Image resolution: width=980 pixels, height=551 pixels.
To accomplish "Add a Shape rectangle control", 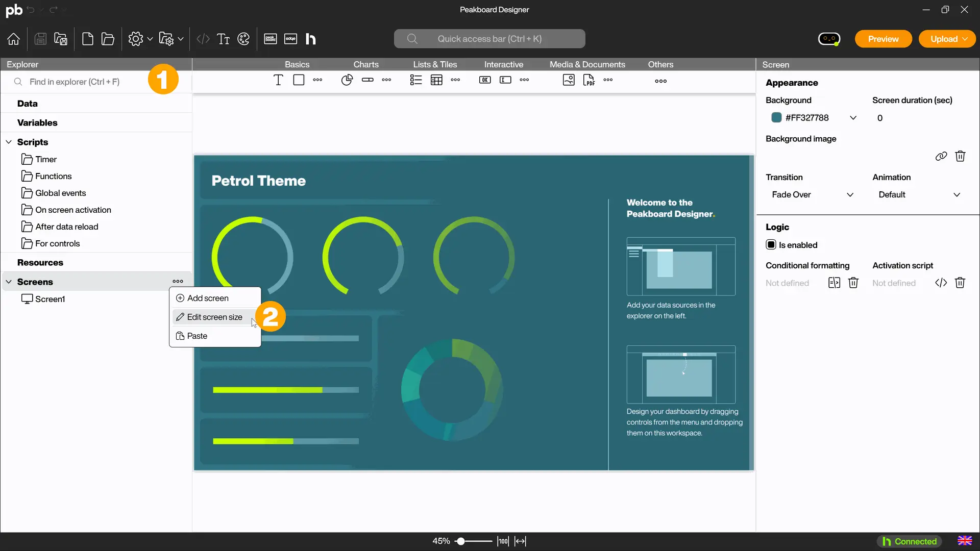I will (x=299, y=80).
